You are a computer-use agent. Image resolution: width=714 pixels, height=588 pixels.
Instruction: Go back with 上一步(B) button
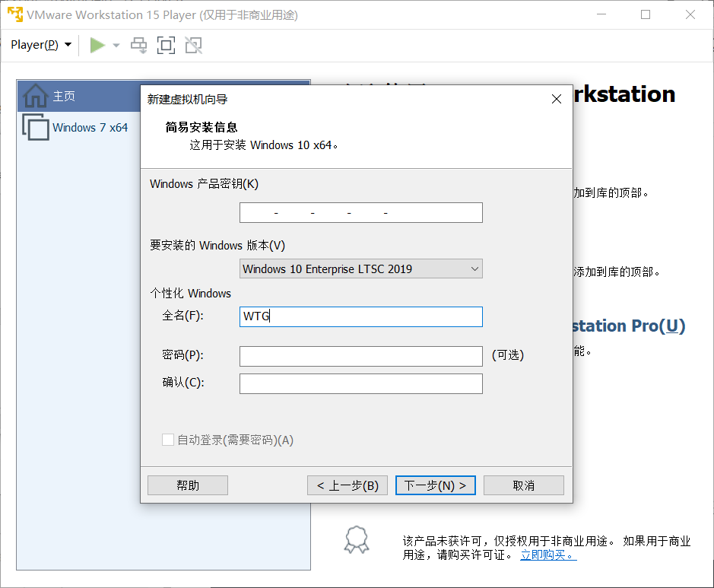(x=347, y=485)
